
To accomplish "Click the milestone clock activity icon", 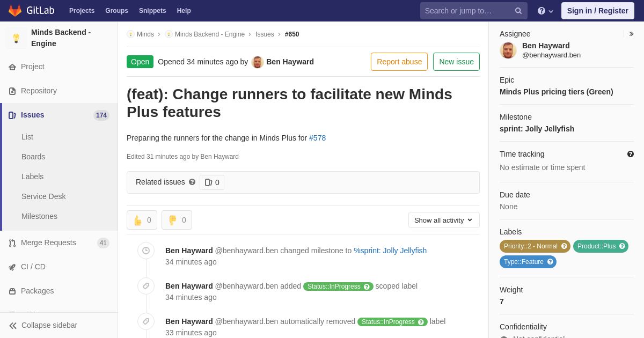I will (x=146, y=251).
